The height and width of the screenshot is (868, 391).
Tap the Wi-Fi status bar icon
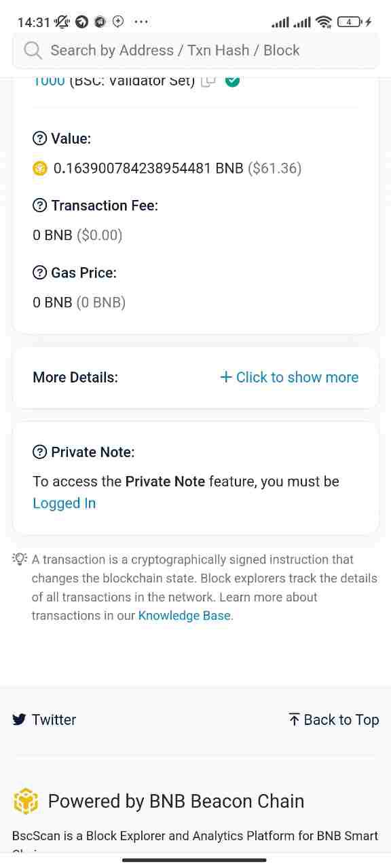[x=324, y=22]
